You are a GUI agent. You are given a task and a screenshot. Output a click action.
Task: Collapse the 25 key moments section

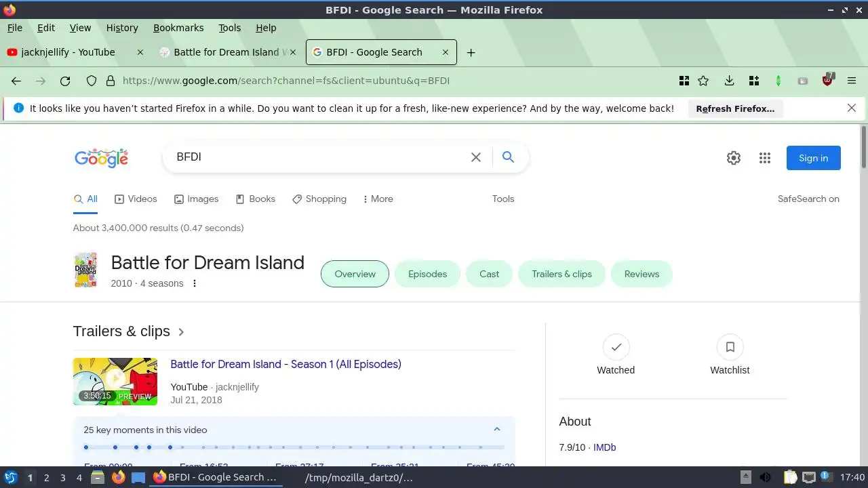click(497, 430)
